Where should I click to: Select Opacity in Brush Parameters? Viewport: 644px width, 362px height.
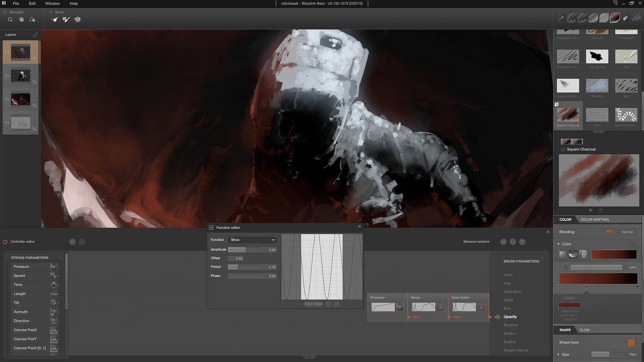(x=510, y=317)
